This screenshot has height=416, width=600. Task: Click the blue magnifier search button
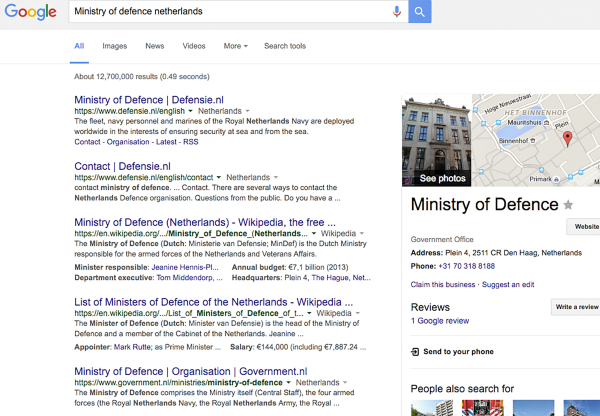pyautogui.click(x=421, y=11)
